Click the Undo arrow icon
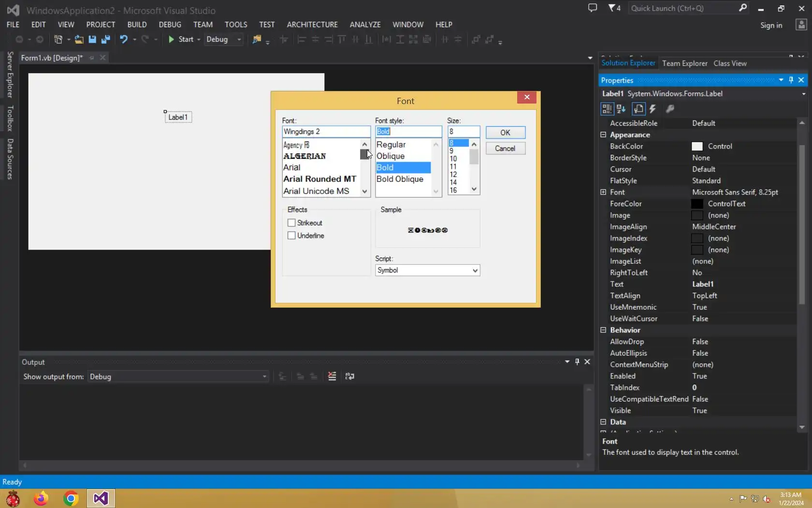The height and width of the screenshot is (508, 812). [x=124, y=40]
